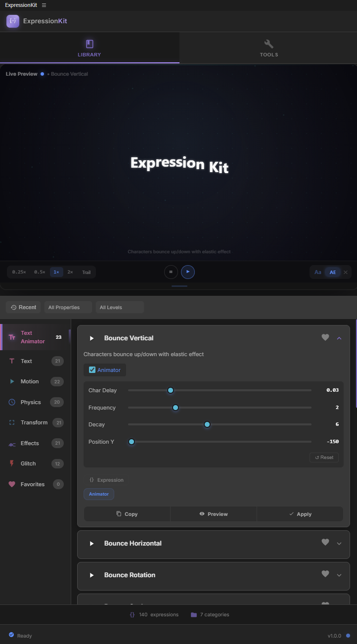
Task: Open the All Levels filter dropdown
Action: click(x=120, y=307)
